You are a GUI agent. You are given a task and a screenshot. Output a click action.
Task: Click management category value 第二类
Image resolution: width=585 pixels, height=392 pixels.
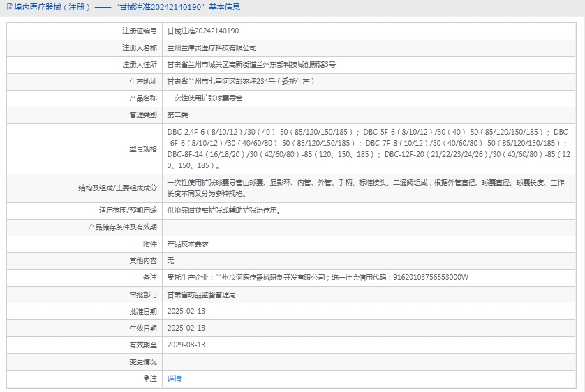click(x=177, y=115)
